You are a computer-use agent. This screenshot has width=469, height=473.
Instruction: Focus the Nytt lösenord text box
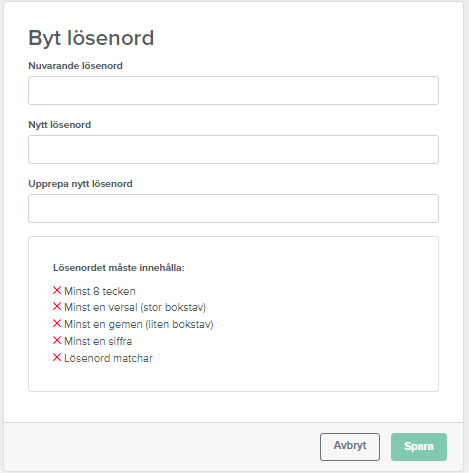click(x=233, y=149)
